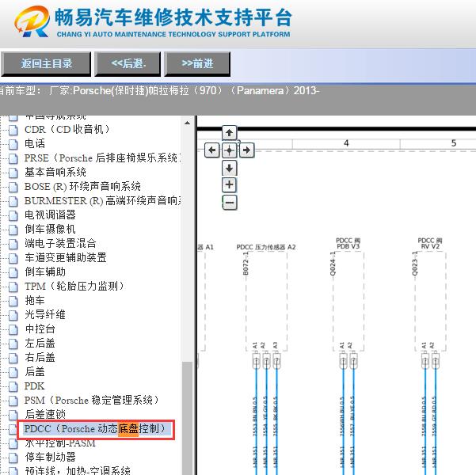Recenter the diagram with the center crosshair icon
476x475 pixels.
[x=229, y=150]
